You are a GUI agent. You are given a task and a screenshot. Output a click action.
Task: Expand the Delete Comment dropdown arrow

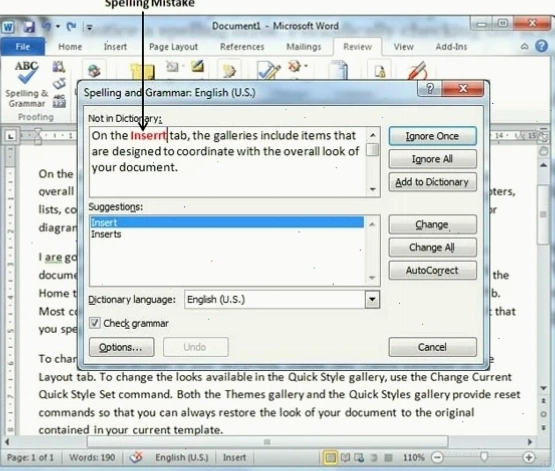click(x=183, y=66)
